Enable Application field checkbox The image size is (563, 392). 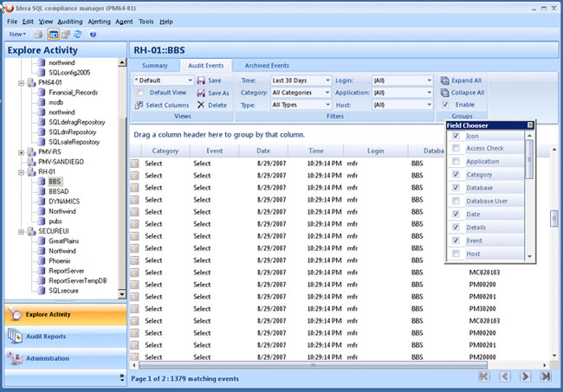[x=456, y=161]
